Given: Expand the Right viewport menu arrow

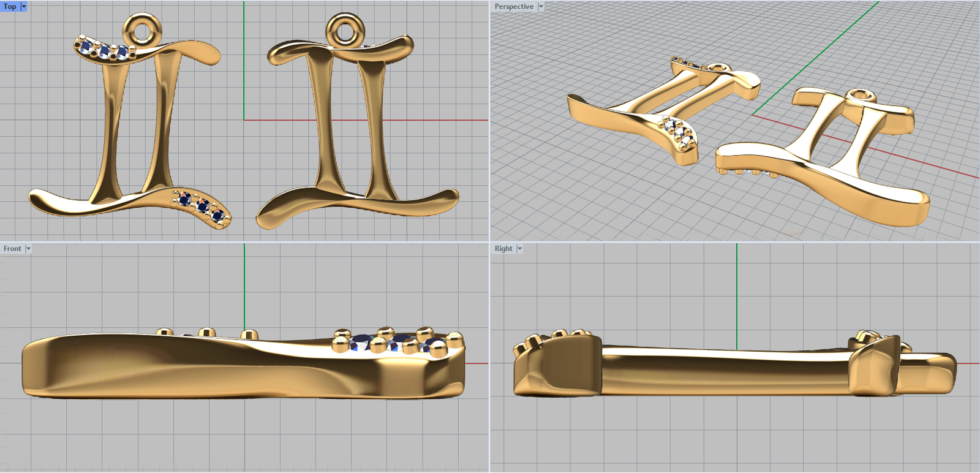Looking at the screenshot, I should click(519, 249).
